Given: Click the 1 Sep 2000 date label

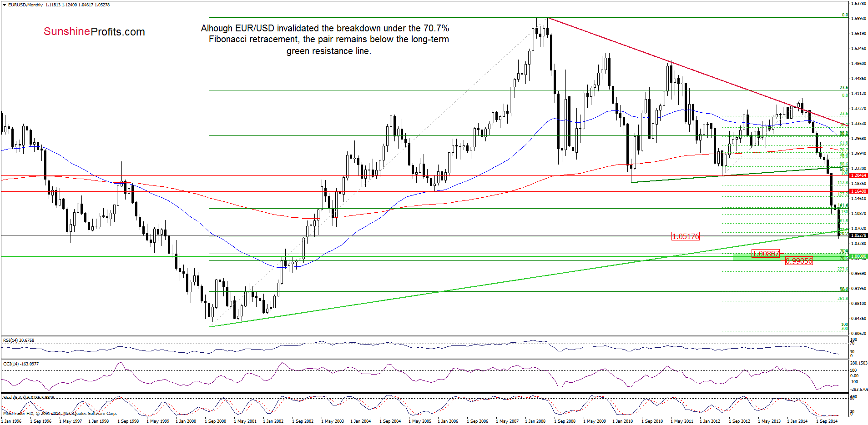Looking at the screenshot, I should pos(215,421).
